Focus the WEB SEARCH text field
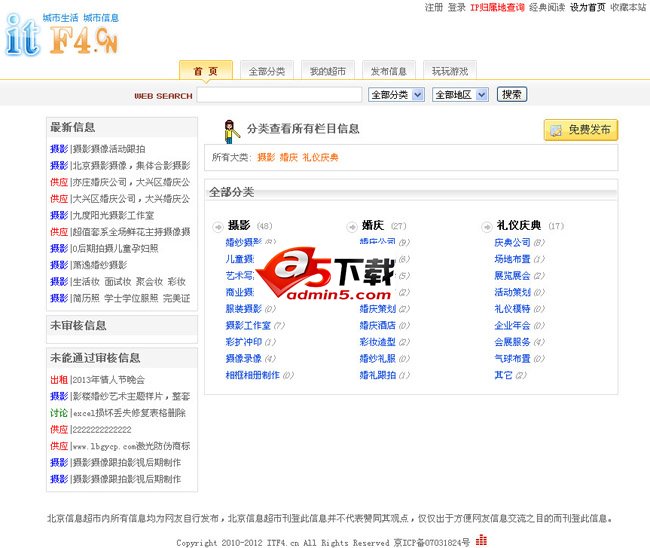 [x=279, y=95]
